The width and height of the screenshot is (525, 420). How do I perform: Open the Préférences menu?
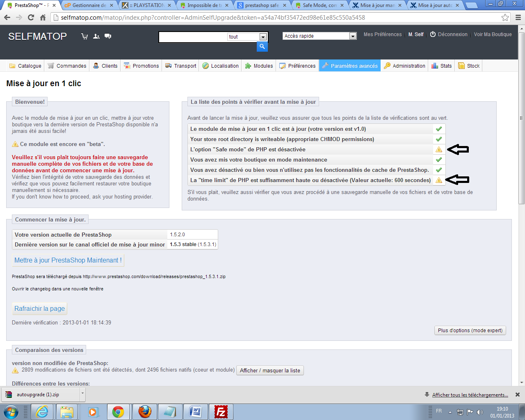pyautogui.click(x=298, y=66)
